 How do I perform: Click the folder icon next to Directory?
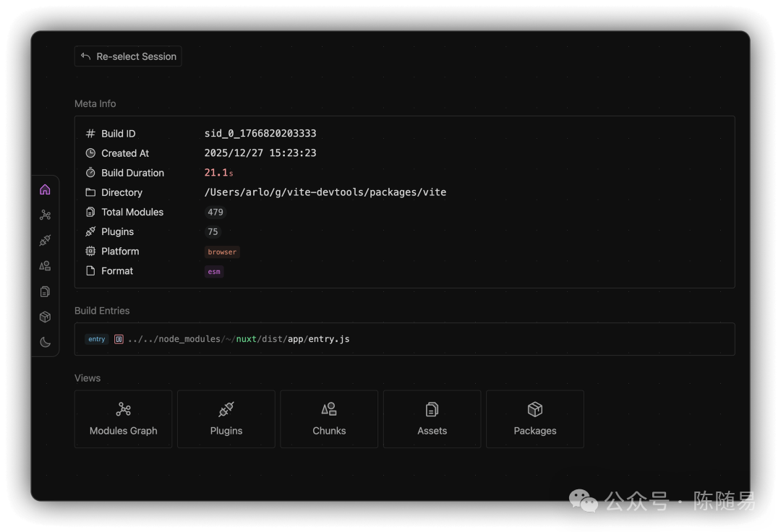click(x=90, y=192)
